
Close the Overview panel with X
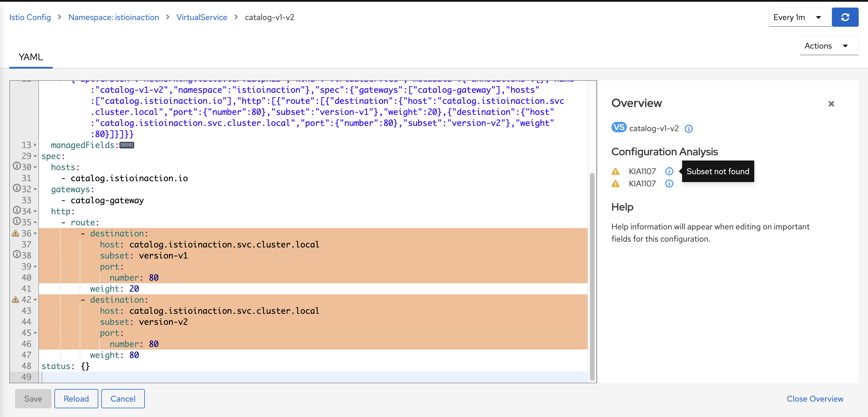click(831, 104)
